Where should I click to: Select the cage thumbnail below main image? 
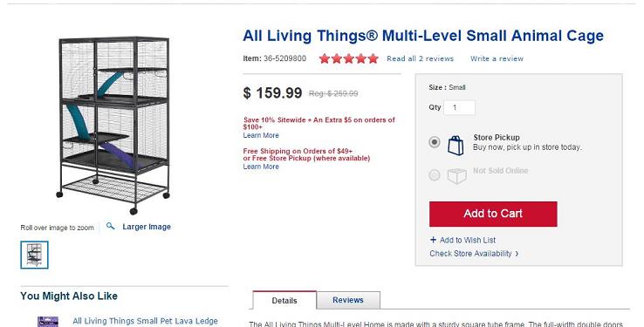pos(35,255)
